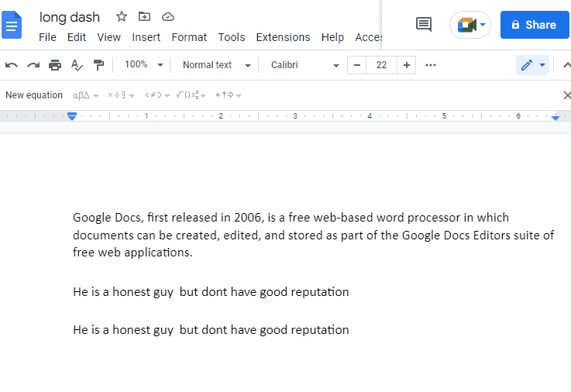Click the Undo arrow icon
Image resolution: width=571 pixels, height=392 pixels.
click(12, 65)
